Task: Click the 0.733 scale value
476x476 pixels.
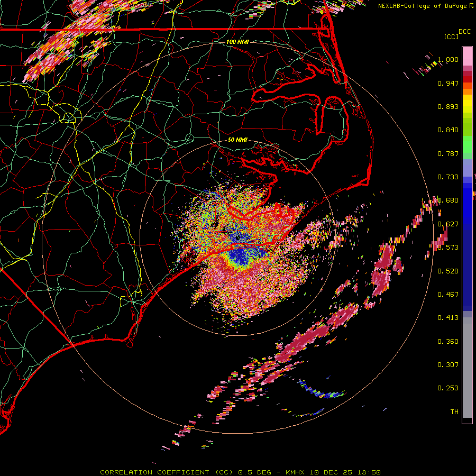Action: tap(448, 177)
